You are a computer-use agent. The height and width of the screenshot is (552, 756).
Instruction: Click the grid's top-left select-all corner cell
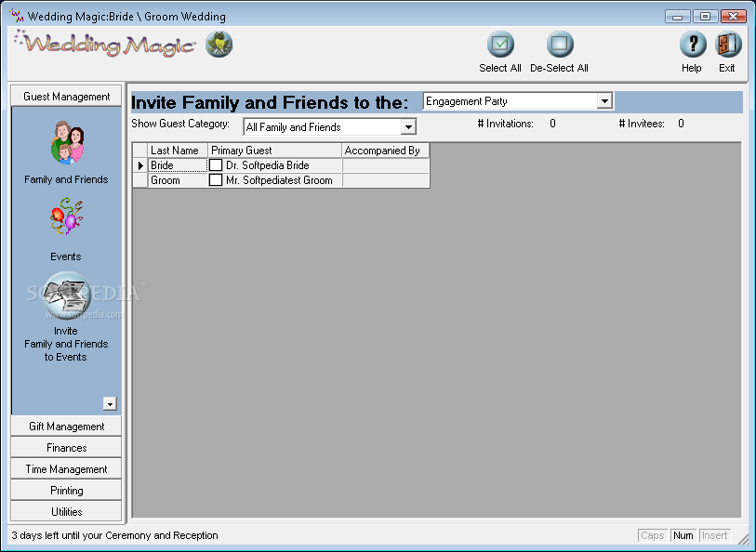pyautogui.click(x=139, y=151)
